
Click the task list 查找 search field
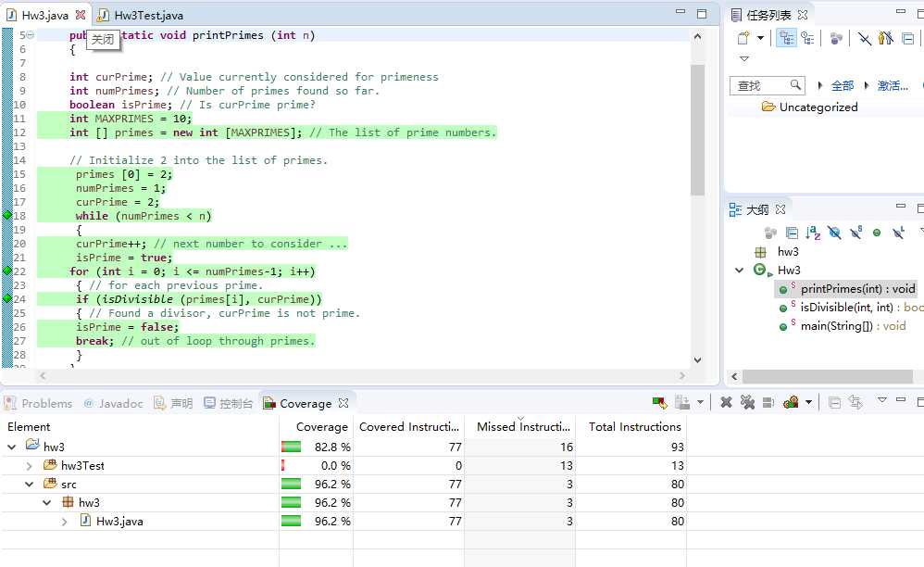767,86
